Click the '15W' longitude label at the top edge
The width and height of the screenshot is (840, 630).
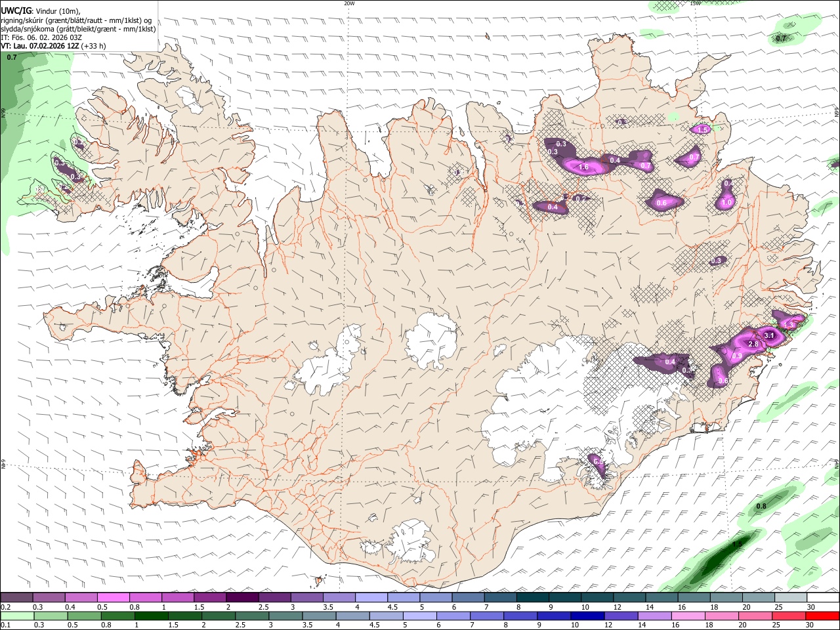(695, 3)
